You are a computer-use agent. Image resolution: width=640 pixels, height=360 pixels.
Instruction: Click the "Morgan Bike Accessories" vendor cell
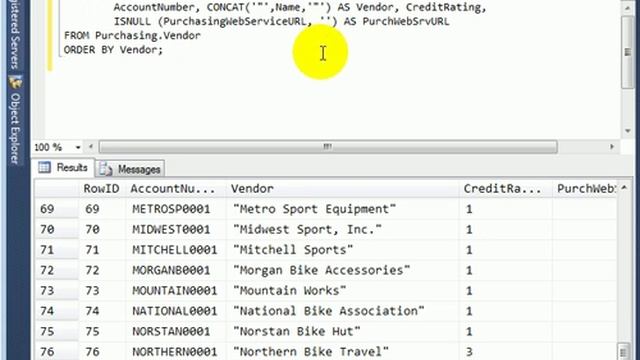click(342, 270)
